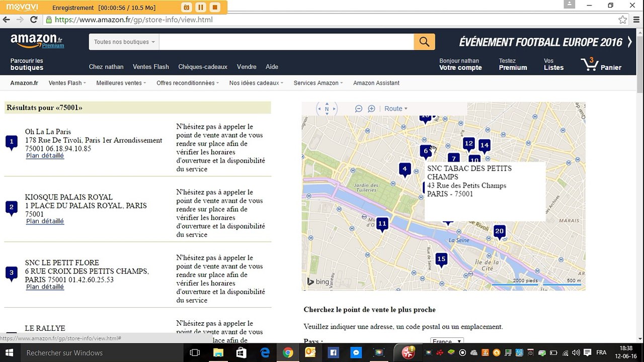The width and height of the screenshot is (644, 362).
Task: Open the Toutes nos boutiques category dropdown
Action: click(x=124, y=42)
